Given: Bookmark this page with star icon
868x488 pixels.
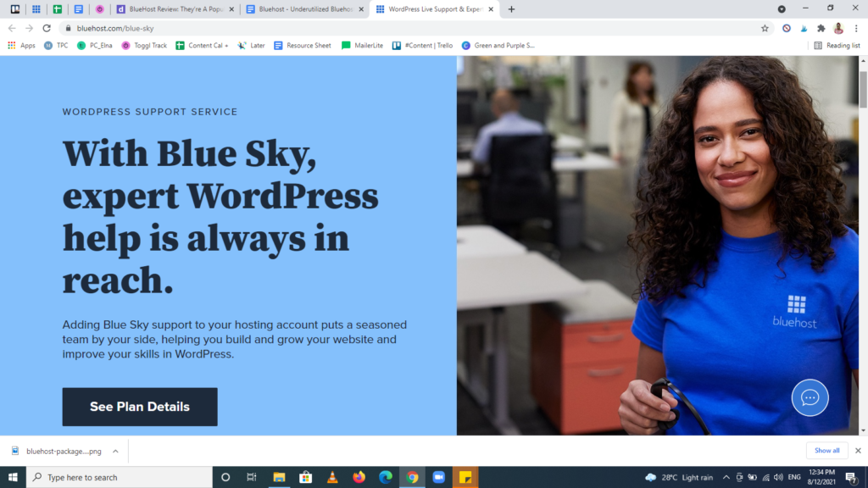Looking at the screenshot, I should pos(765,28).
